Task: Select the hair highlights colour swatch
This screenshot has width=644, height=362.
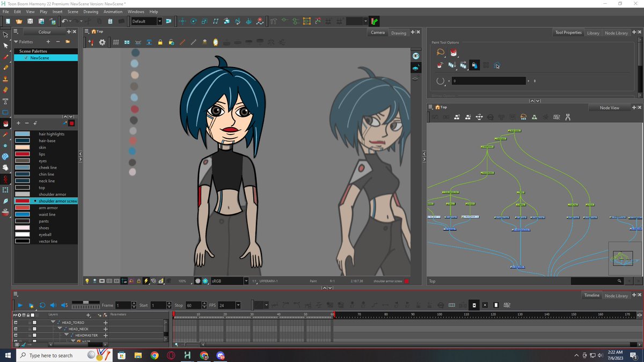Action: 23,134
